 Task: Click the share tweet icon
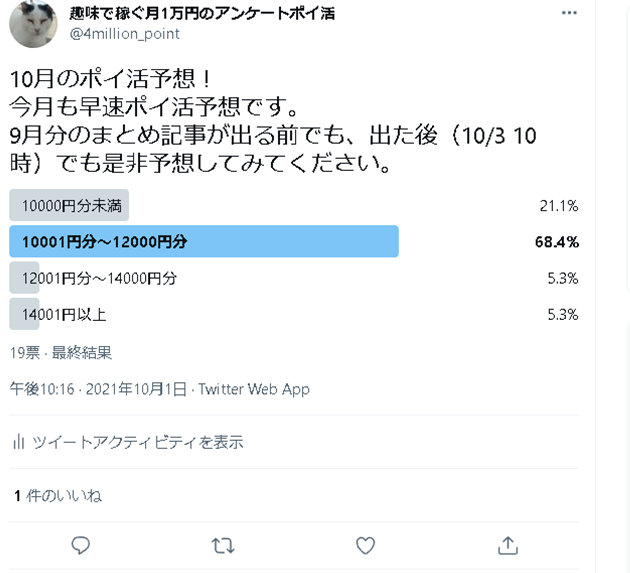click(x=508, y=545)
